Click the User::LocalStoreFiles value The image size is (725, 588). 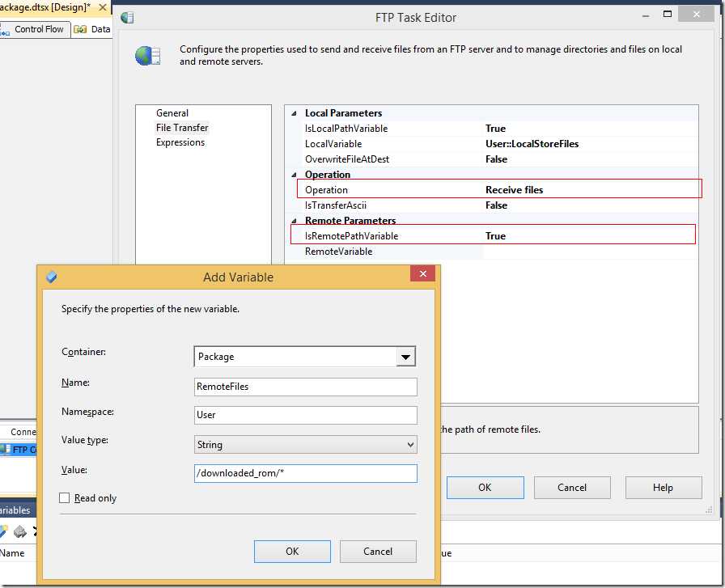click(532, 144)
